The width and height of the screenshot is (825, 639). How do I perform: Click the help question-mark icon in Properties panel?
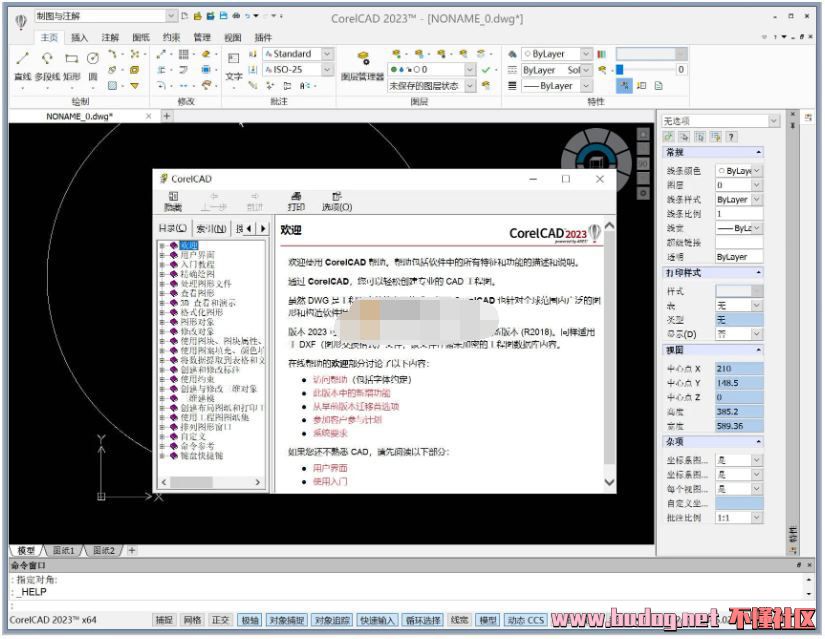731,137
